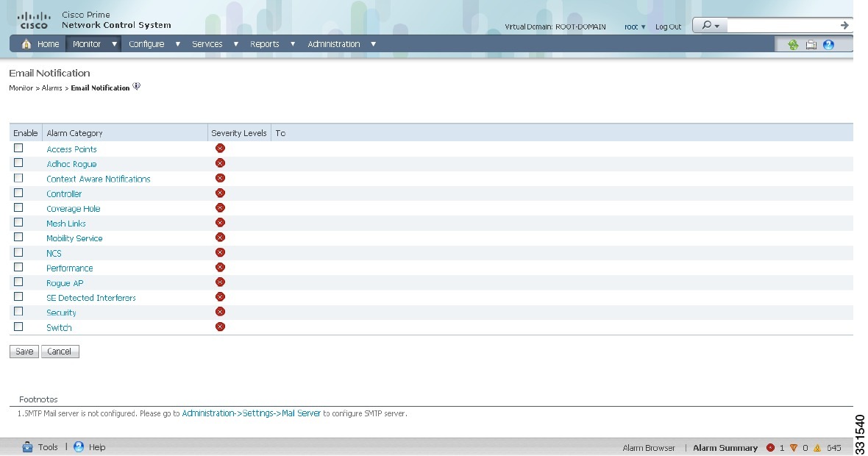868x456 pixels.
Task: Check the Switch enable checkbox
Action: (18, 327)
